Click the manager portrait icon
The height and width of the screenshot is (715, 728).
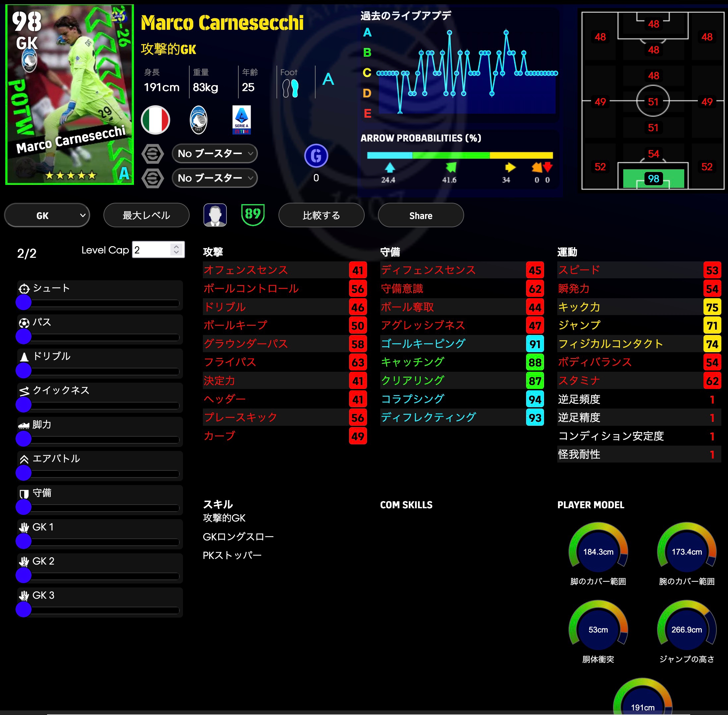(x=215, y=215)
